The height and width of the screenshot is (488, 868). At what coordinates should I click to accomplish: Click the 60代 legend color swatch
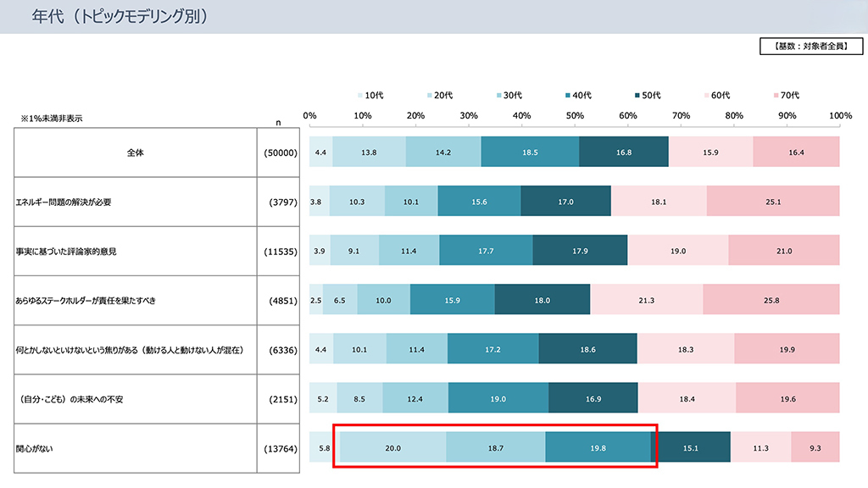click(x=705, y=95)
